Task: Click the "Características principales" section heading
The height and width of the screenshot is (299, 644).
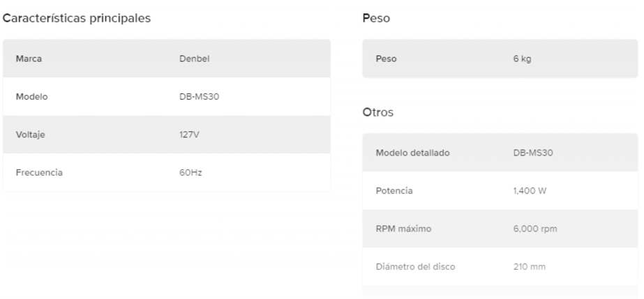Action: 77,19
